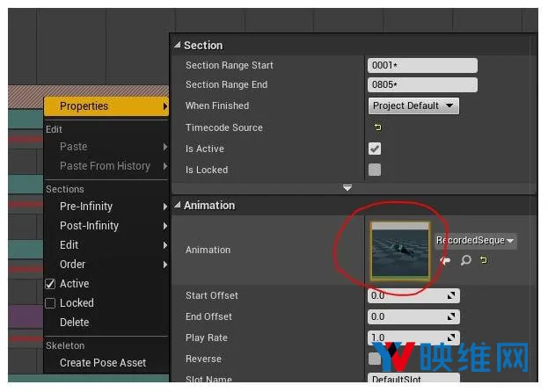
Task: Browse to animation asset with magnifier icon
Action: coord(465,260)
